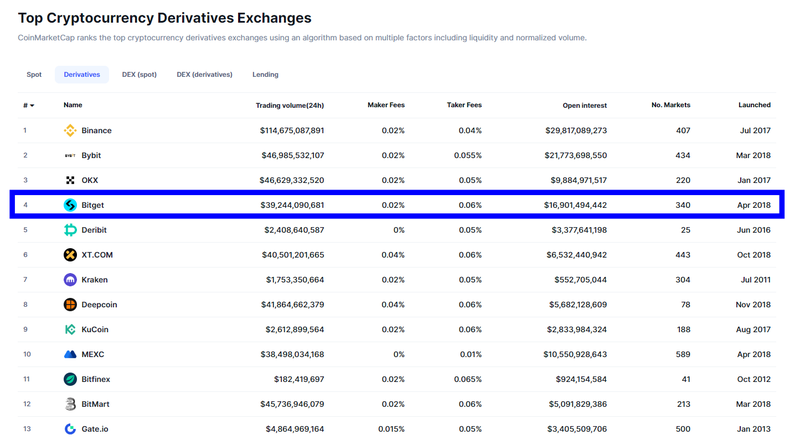The width and height of the screenshot is (800, 440).
Task: Open the XT.COM exchange link
Action: (97, 255)
